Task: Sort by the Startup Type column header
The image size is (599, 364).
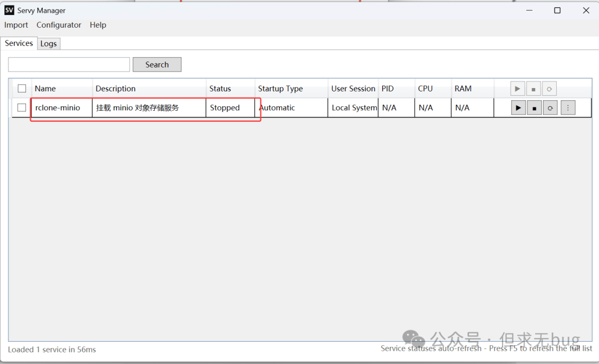Action: point(280,89)
